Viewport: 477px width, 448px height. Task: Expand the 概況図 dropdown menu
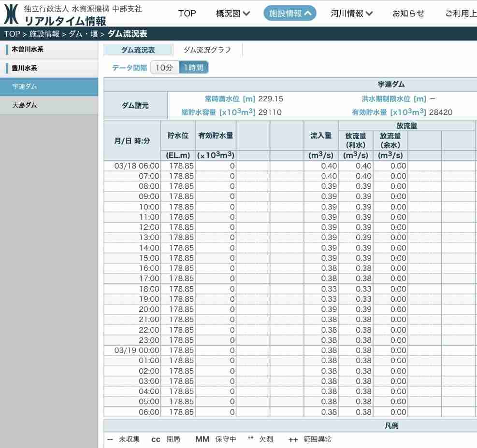coord(233,14)
